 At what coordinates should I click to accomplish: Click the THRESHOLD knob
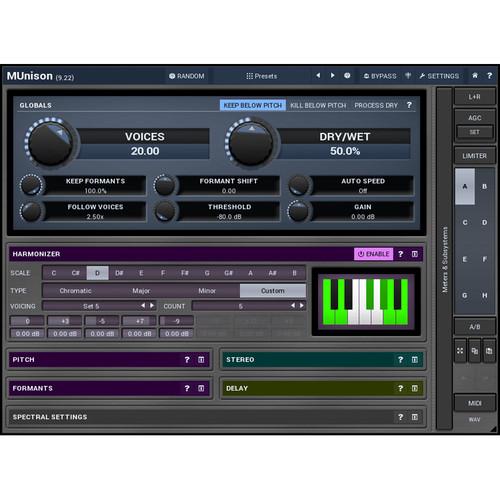click(165, 211)
